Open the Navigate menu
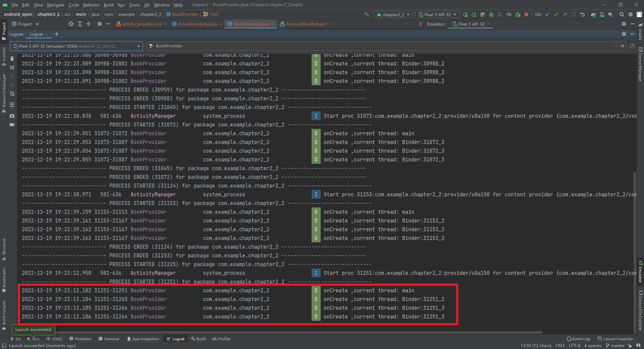 [55, 5]
